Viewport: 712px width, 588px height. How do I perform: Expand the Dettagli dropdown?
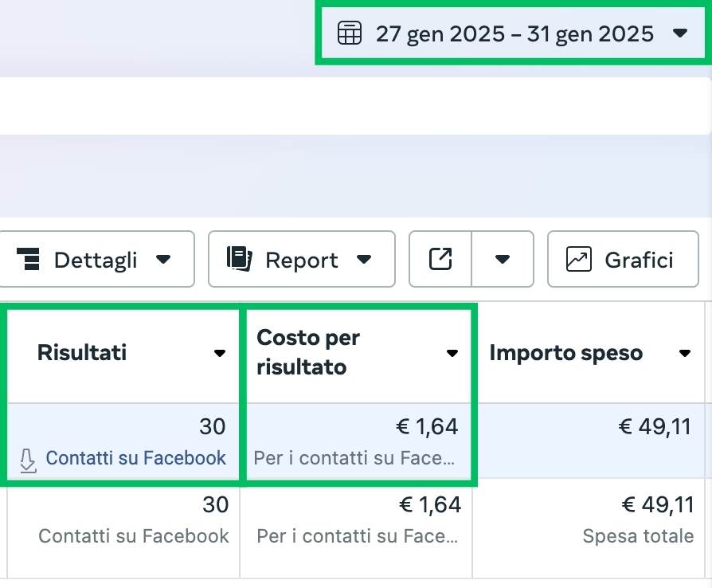click(164, 258)
